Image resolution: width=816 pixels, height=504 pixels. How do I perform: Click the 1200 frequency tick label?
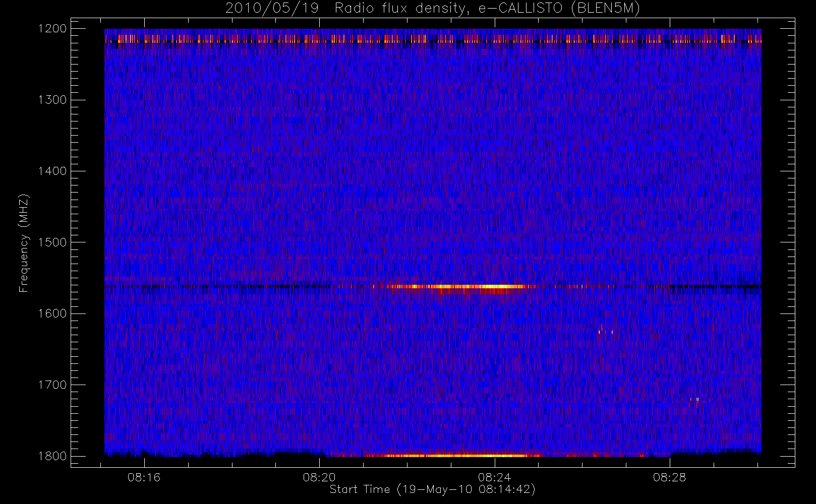pos(52,29)
